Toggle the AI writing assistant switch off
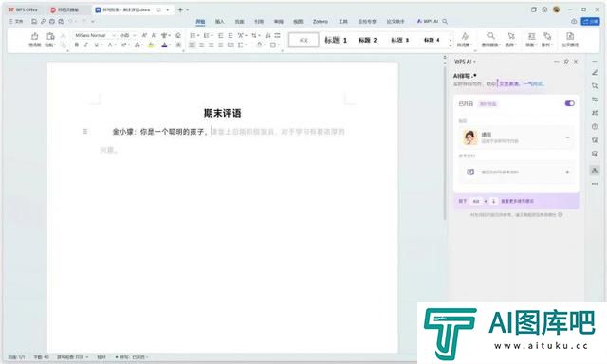The image size is (607, 364). pos(569,103)
